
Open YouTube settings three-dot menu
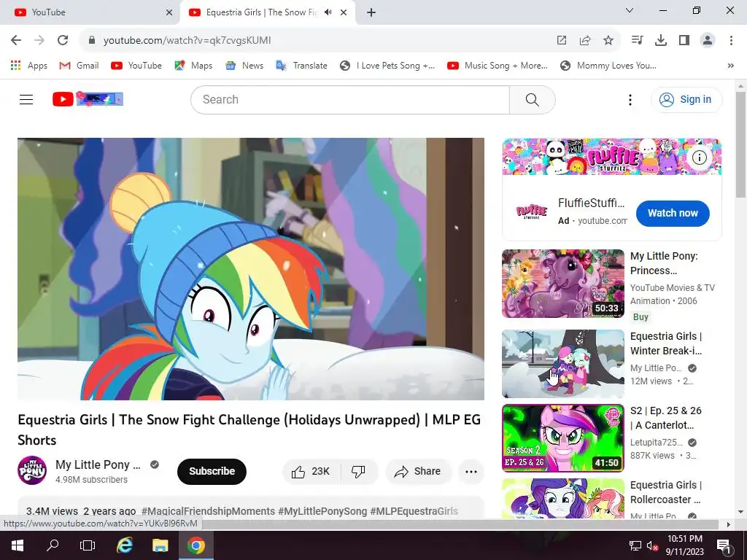pyautogui.click(x=630, y=99)
